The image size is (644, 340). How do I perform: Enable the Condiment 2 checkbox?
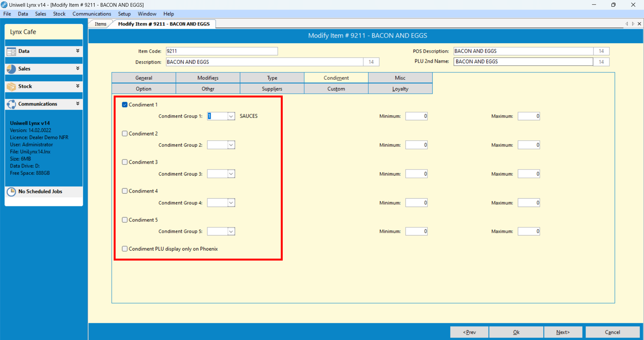(125, 133)
